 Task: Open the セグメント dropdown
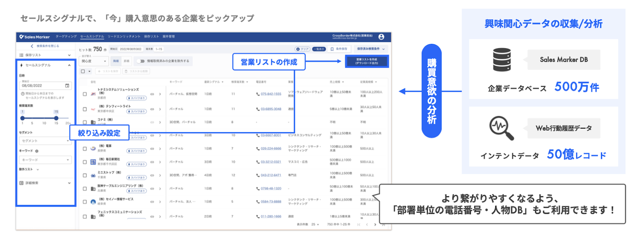coord(46,141)
